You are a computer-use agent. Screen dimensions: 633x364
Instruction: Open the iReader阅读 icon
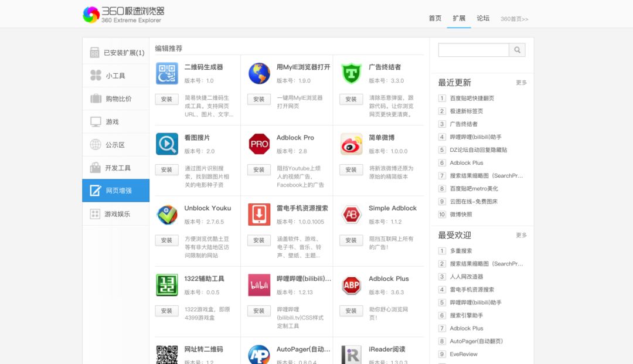pyautogui.click(x=351, y=355)
